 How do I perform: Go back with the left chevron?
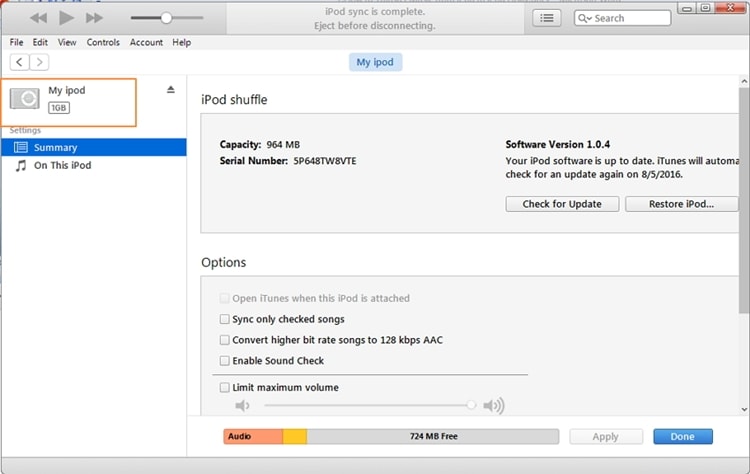click(x=19, y=62)
